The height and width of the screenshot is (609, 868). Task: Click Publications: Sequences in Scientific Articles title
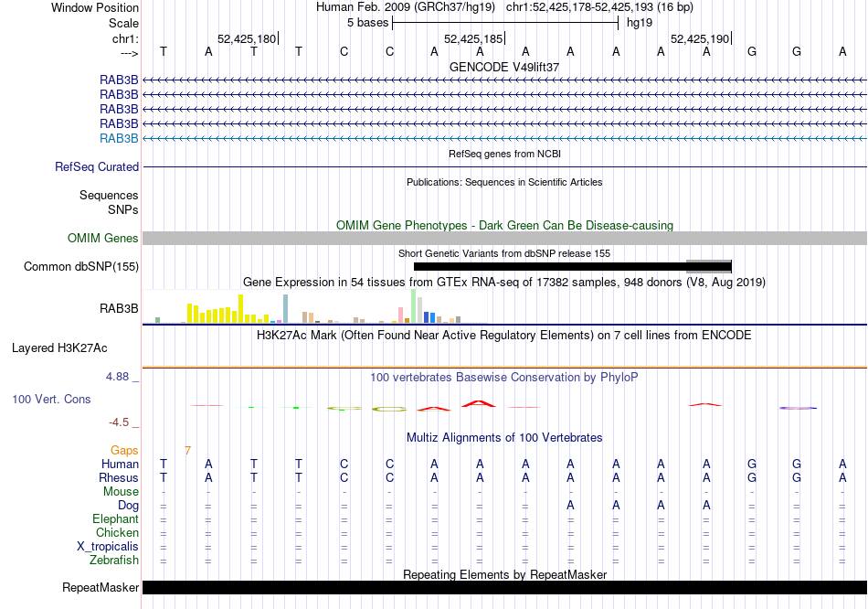click(x=504, y=182)
